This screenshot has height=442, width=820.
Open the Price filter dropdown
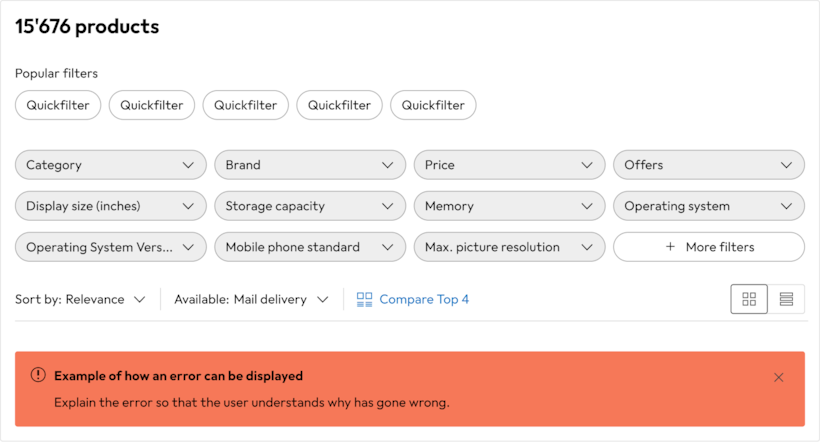[509, 165]
